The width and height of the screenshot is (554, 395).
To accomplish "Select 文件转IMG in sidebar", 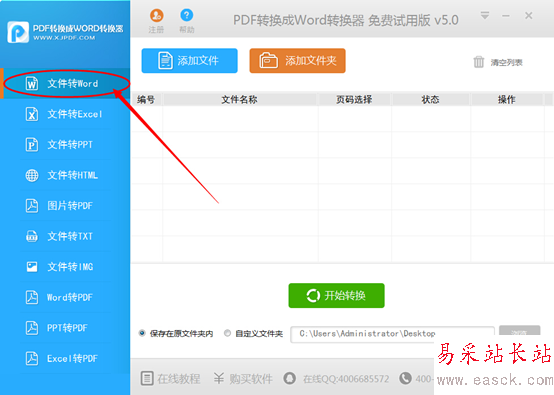I will pyautogui.click(x=65, y=267).
